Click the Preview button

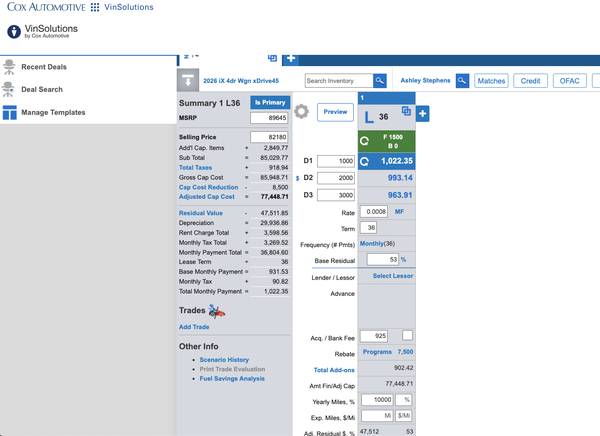[x=332, y=112]
